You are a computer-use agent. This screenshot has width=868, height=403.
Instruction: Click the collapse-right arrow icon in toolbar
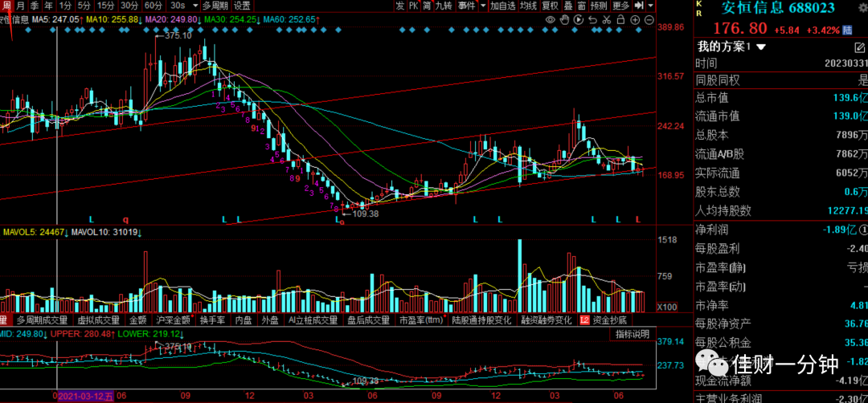[x=639, y=6]
